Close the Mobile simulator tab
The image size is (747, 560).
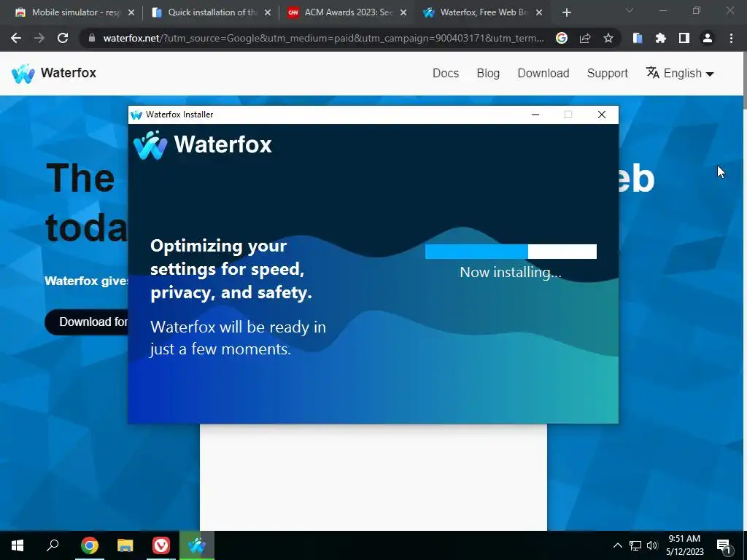coord(131,13)
